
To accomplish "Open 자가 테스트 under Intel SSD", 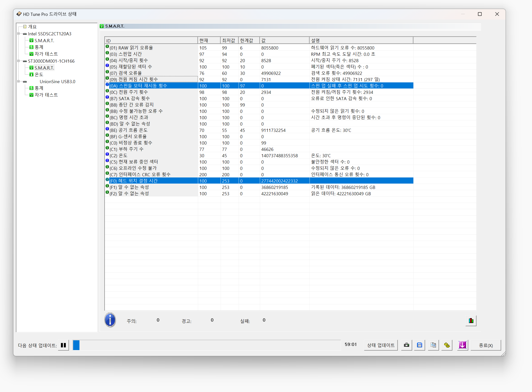I will pyautogui.click(x=46, y=54).
